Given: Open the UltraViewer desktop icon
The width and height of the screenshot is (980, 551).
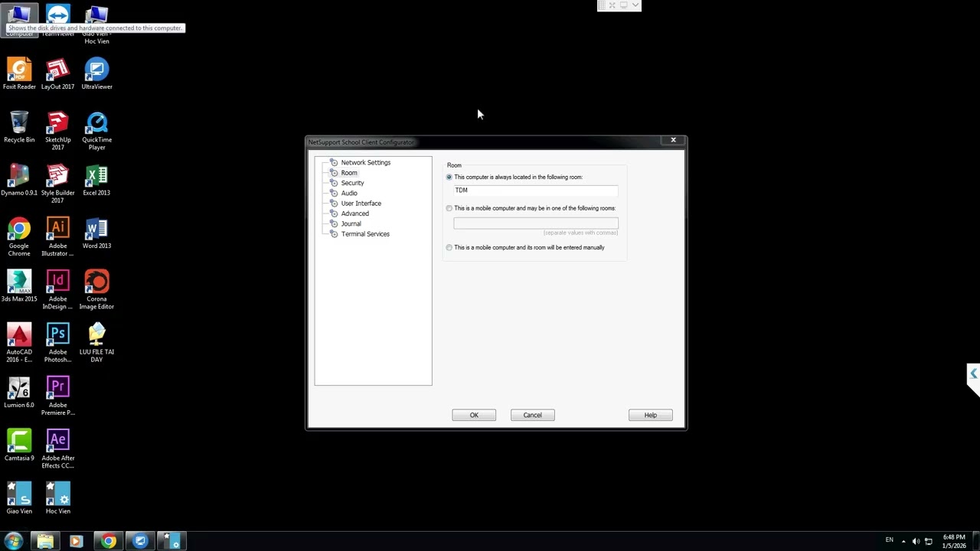Looking at the screenshot, I should tap(96, 74).
